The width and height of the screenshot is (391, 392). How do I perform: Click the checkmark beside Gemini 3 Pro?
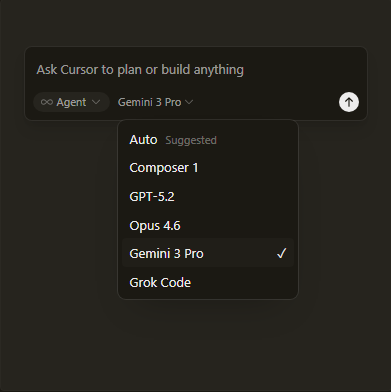(x=282, y=254)
